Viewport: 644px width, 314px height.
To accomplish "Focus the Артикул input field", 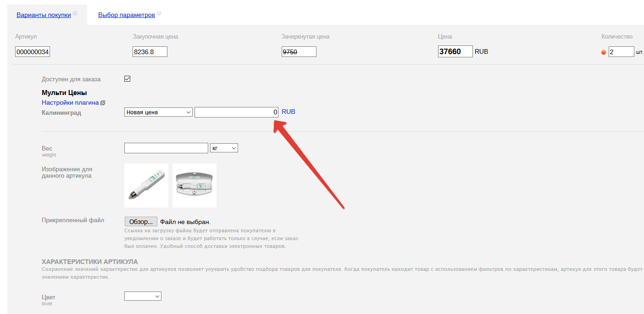I will (x=33, y=52).
